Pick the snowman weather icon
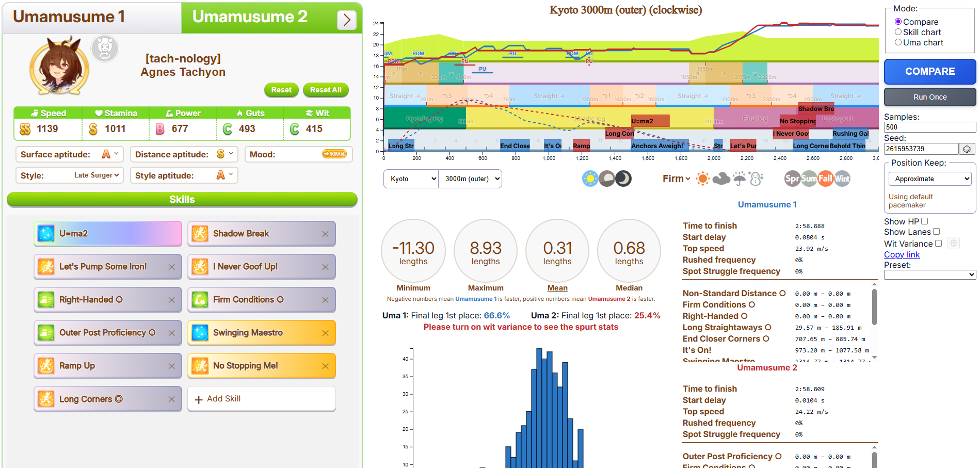This screenshot has height=468, width=980. [x=756, y=179]
